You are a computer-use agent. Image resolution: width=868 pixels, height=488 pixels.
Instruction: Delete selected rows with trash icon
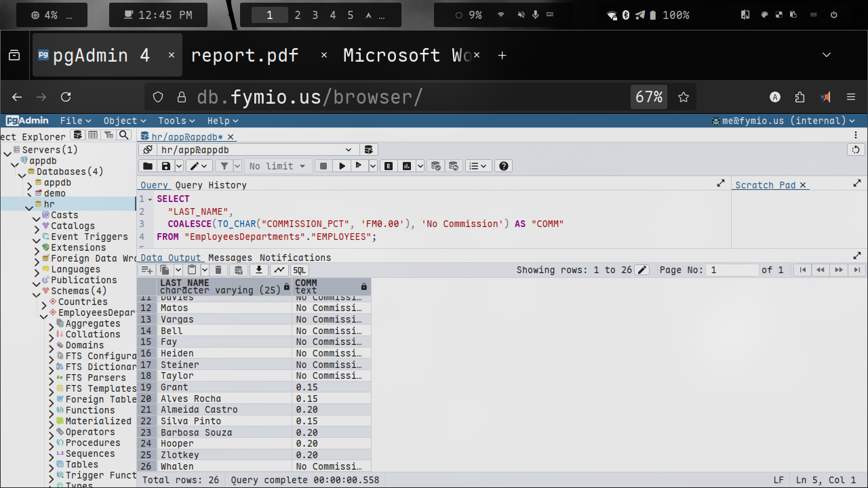pos(218,270)
